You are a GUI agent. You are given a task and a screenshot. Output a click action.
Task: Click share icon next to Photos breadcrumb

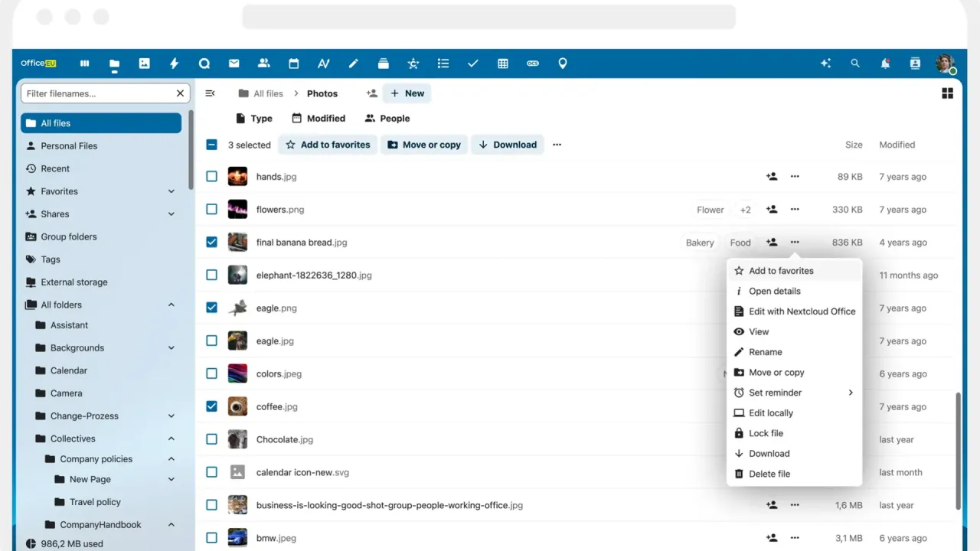tap(371, 93)
